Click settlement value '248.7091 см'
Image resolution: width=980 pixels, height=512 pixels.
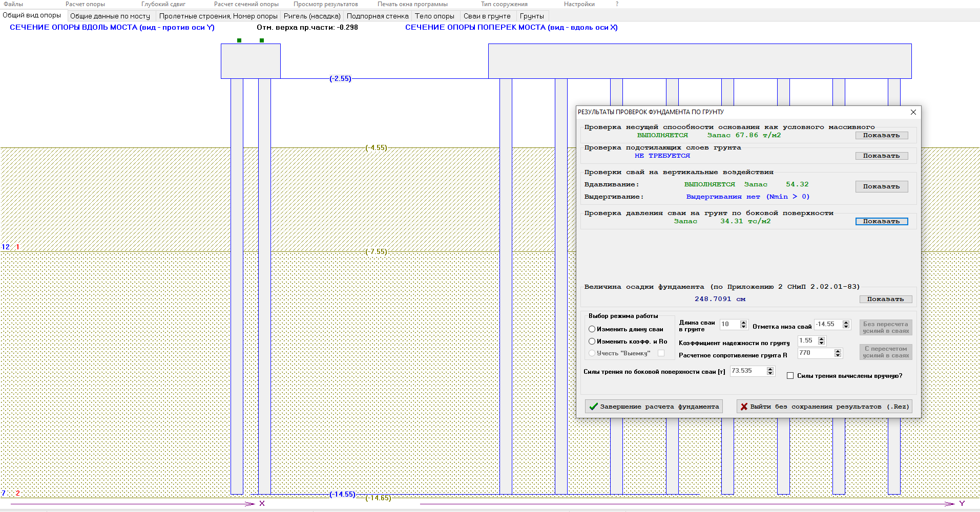point(720,299)
